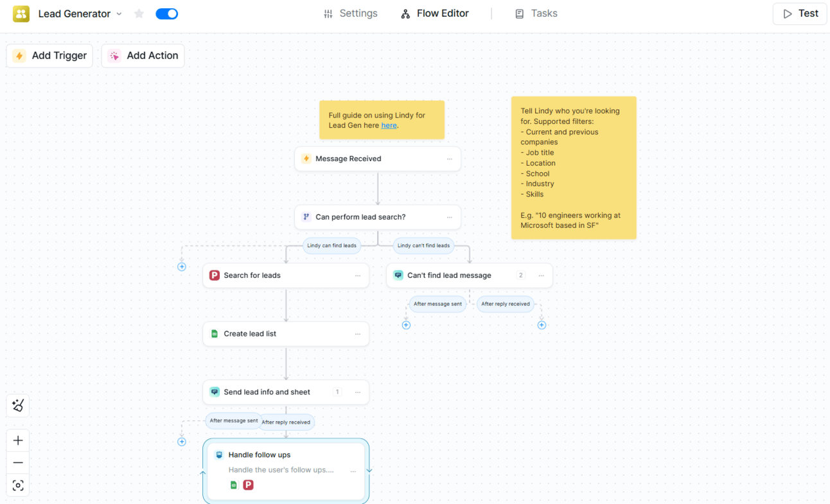Click the tidy-up canvas wand icon

[x=18, y=405]
